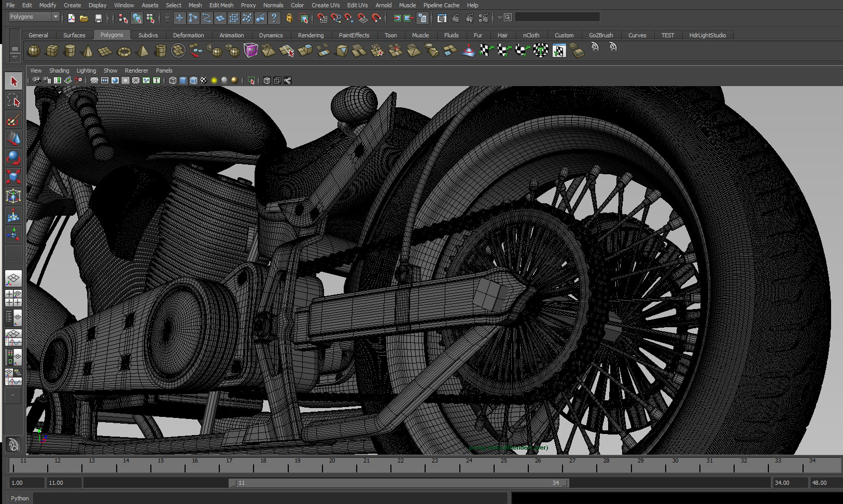Click the Save scene icon
The image size is (843, 504).
click(x=99, y=19)
